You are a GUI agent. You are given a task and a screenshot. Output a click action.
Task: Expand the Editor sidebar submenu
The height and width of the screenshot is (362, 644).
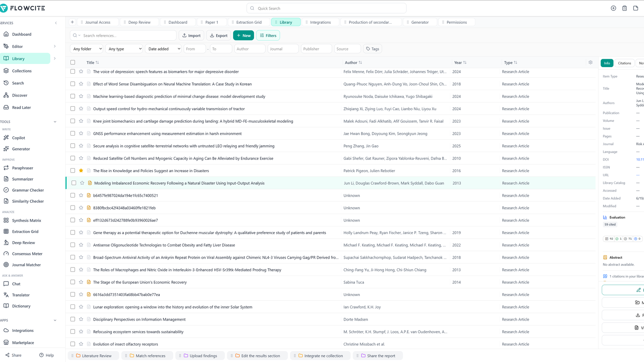point(55,46)
